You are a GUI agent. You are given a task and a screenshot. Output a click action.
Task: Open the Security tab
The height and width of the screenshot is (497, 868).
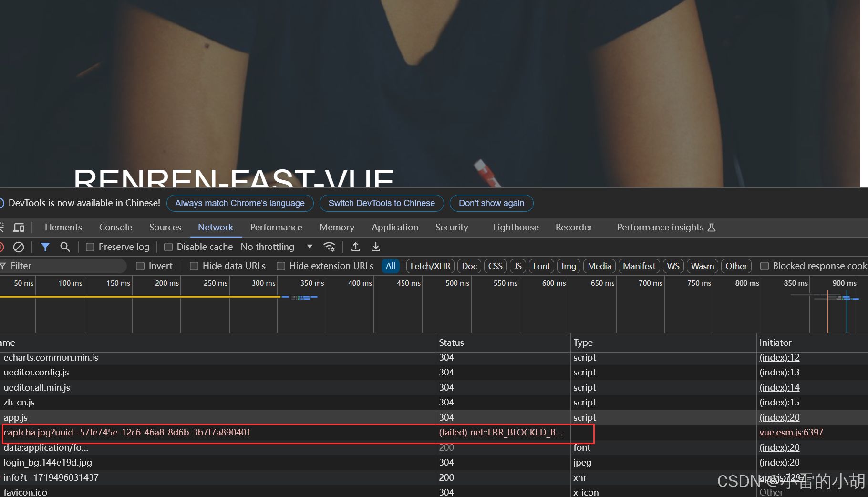point(452,228)
